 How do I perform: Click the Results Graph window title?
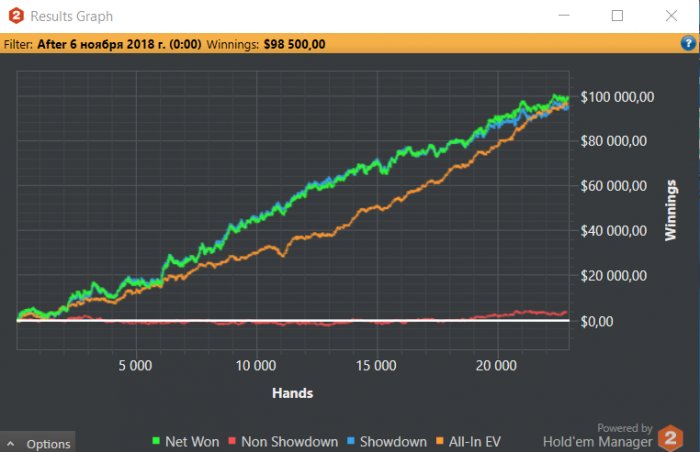point(71,16)
